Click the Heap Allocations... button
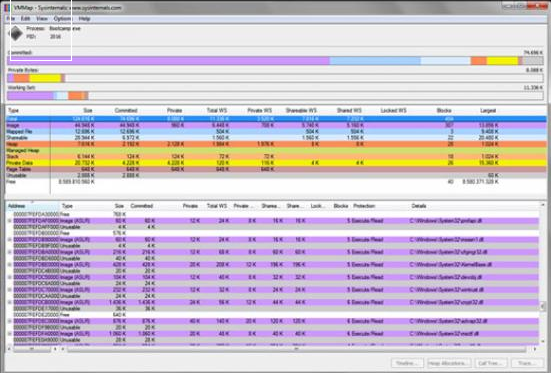Screen dimensions: 551x373 pos(449,363)
